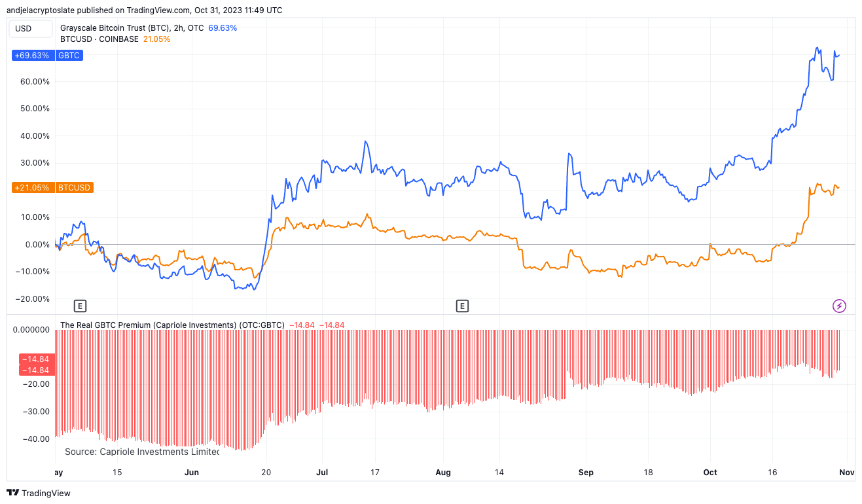This screenshot has width=862, height=504.
Task: Click the Jun date label
Action: (x=192, y=472)
